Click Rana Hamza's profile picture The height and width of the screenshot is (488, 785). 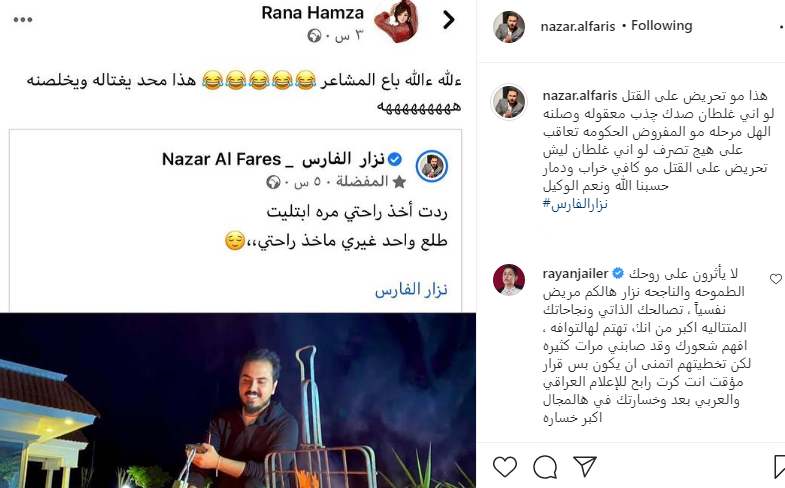[x=397, y=21]
